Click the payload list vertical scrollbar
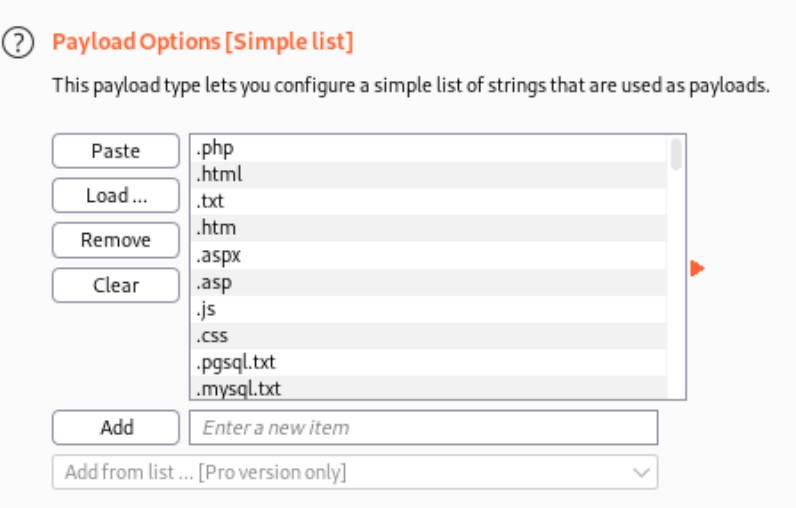 point(677,156)
